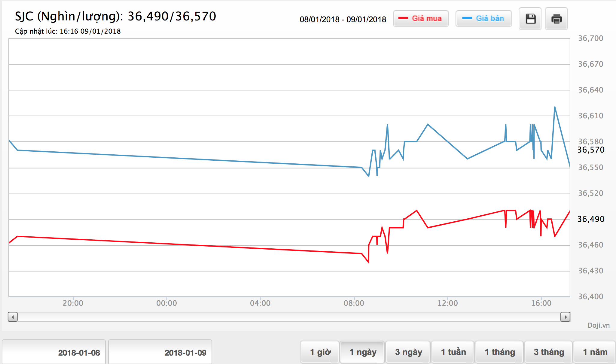The height and width of the screenshot is (364, 616).
Task: Open the end date field 2018-01-09
Action: [160, 352]
